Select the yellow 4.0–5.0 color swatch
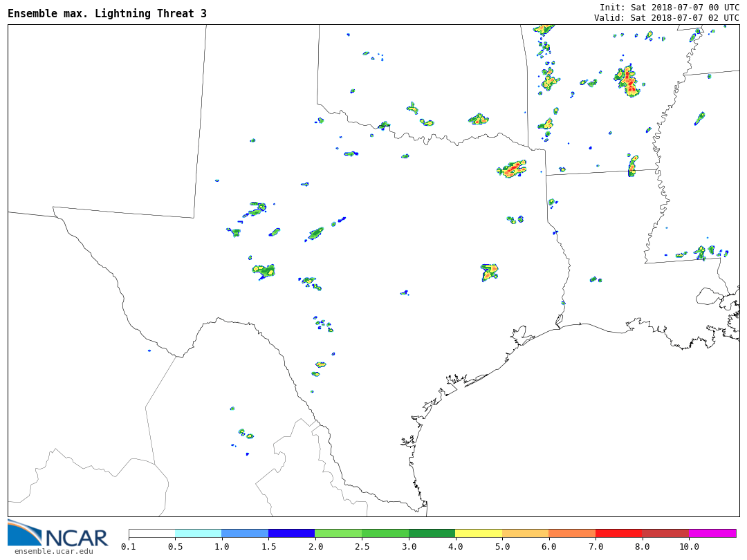747x560 pixels. click(x=479, y=534)
